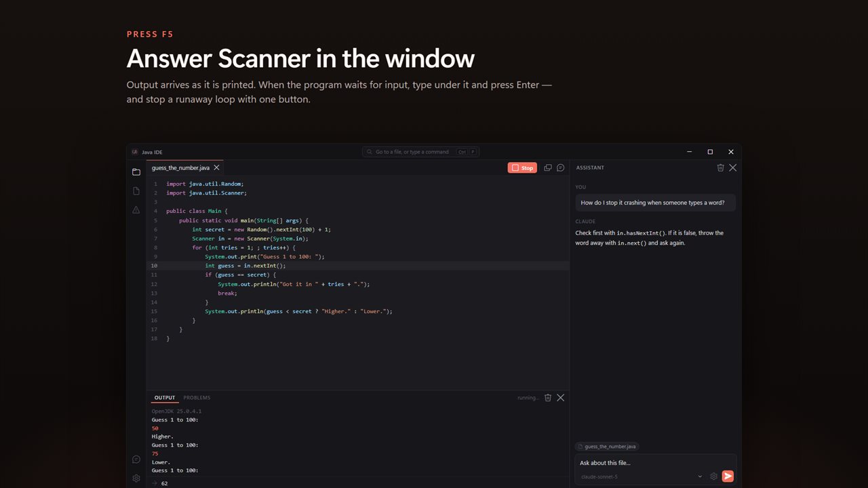
Task: Open the file explorer folder icon in sidebar
Action: (136, 172)
